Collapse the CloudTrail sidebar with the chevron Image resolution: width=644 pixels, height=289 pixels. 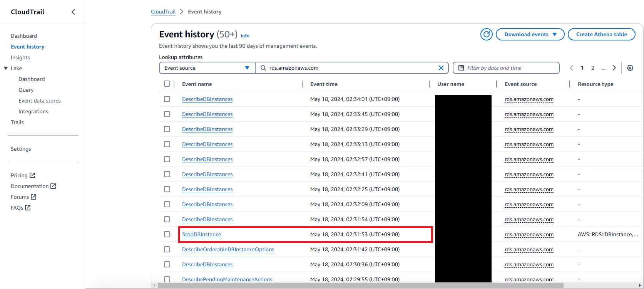click(73, 12)
